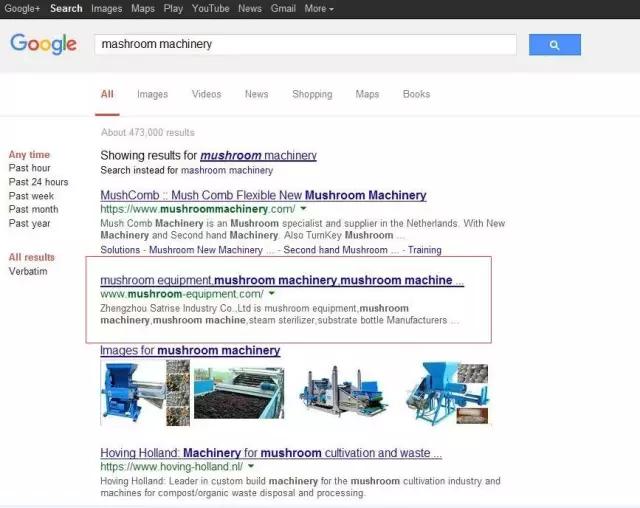Open MushComb Mushroom Machinery result

(x=263, y=195)
